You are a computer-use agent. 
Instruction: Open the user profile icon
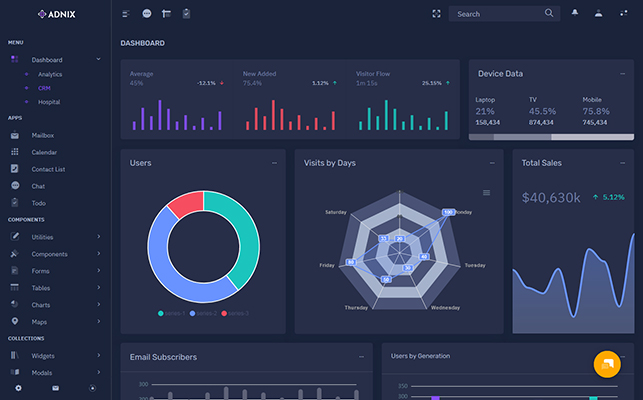[x=599, y=14]
